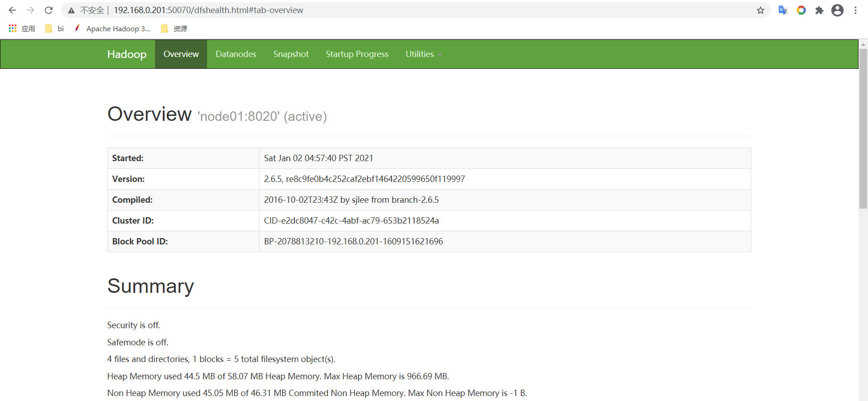Go back with the browser back arrow

[x=12, y=10]
